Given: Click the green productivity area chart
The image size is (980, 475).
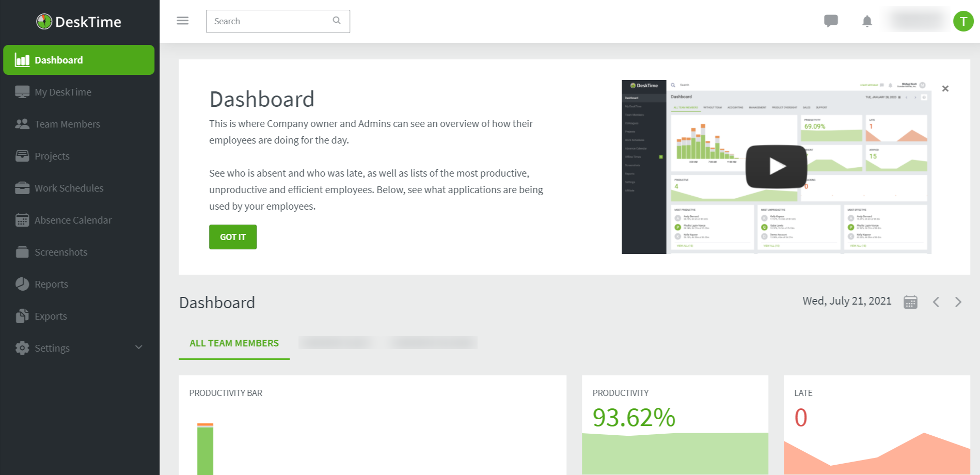Looking at the screenshot, I should pyautogui.click(x=675, y=454).
